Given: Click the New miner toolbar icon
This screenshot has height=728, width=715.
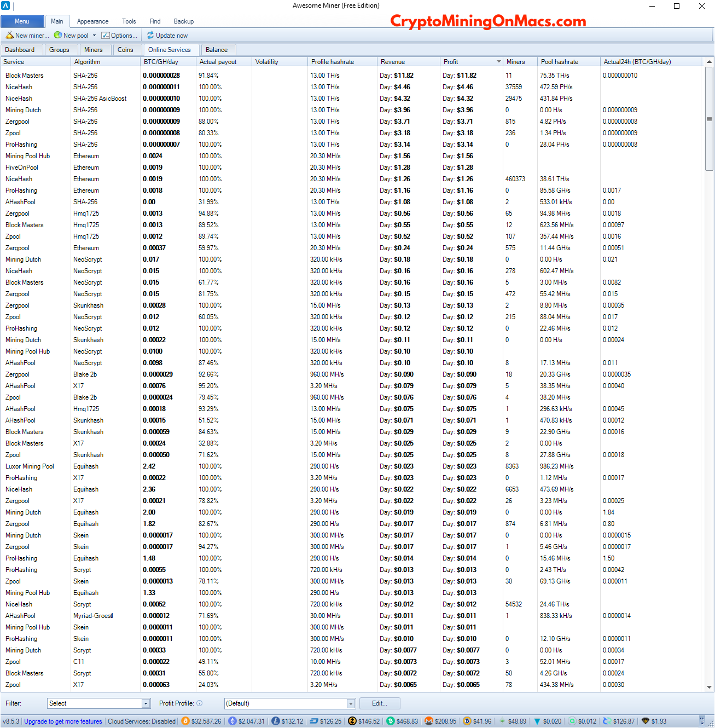Looking at the screenshot, I should (10, 36).
